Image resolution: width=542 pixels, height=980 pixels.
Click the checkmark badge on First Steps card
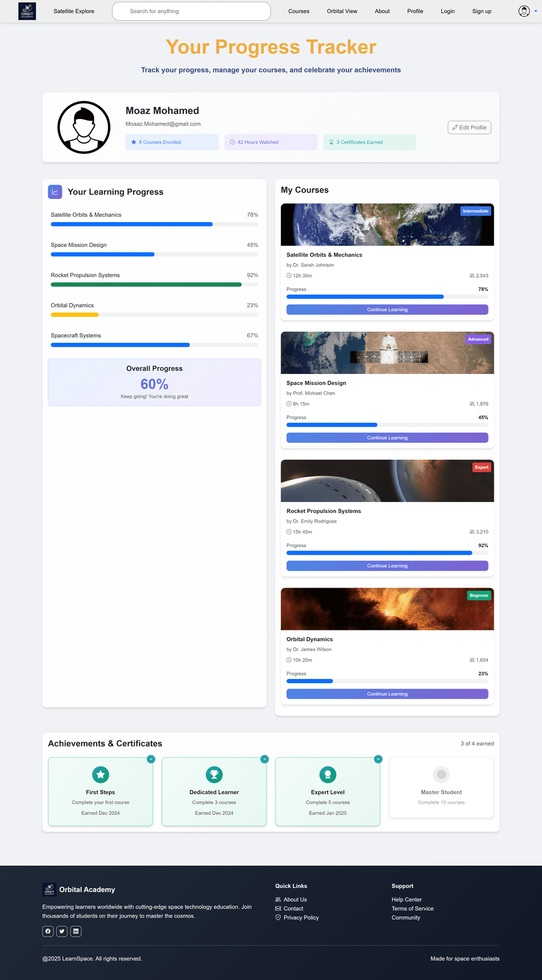click(151, 759)
